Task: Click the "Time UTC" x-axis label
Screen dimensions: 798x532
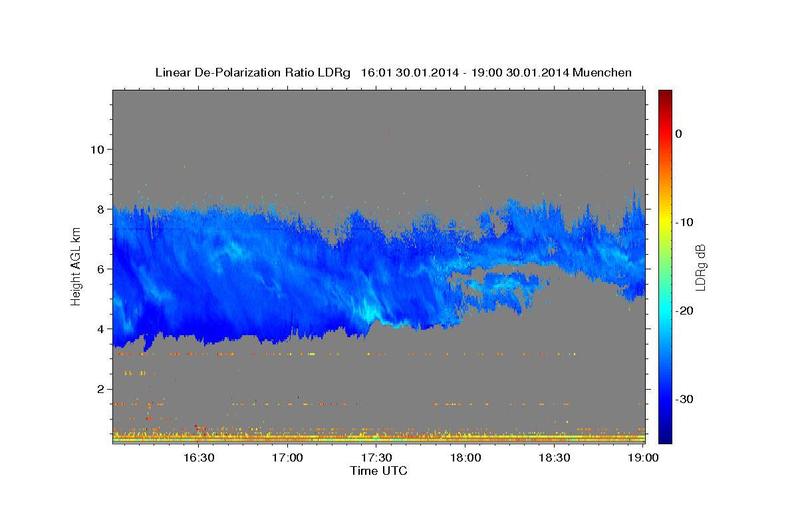Action: pos(378,471)
